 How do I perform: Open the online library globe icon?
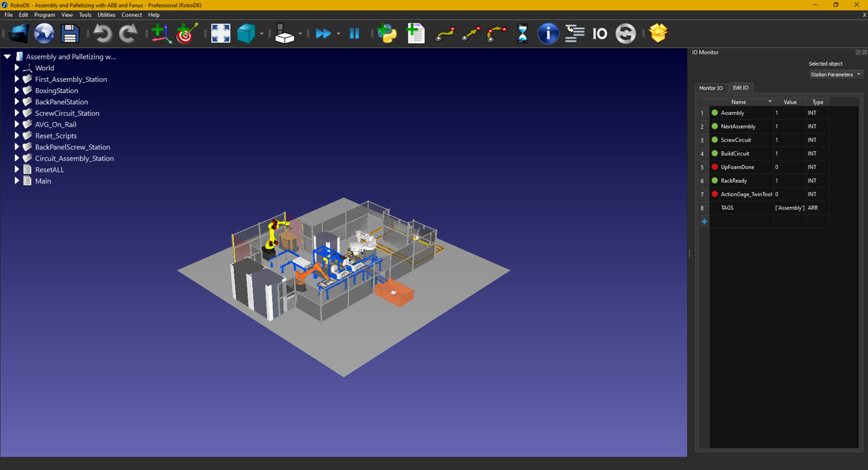[x=44, y=33]
